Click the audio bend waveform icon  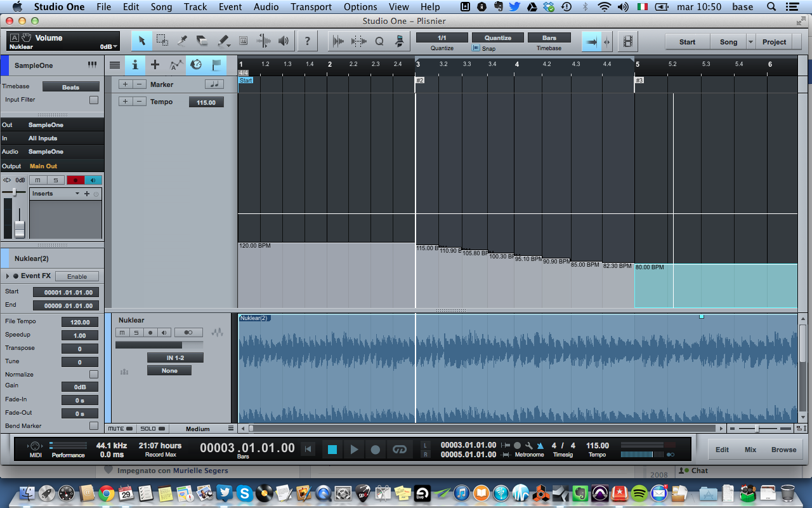coord(359,41)
